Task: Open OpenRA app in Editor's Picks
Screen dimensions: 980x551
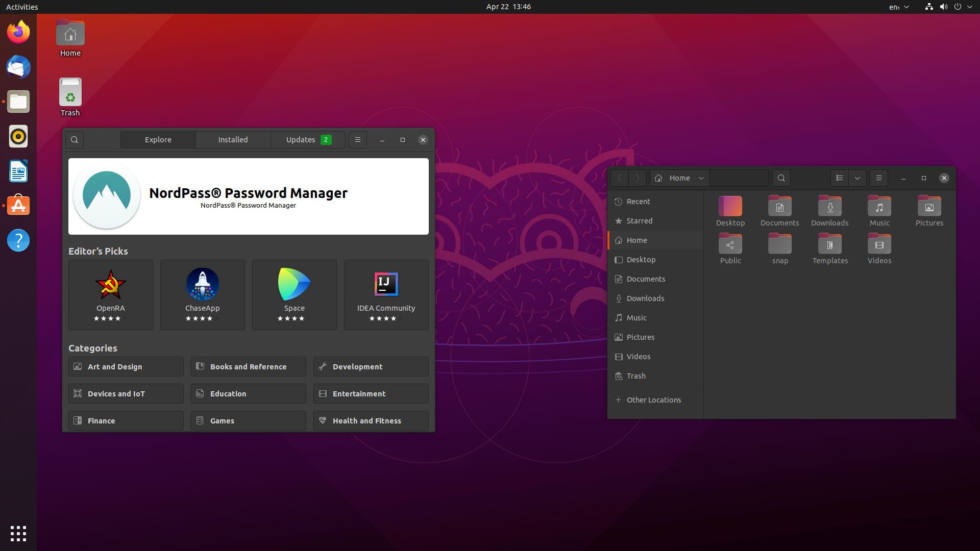Action: tap(111, 295)
